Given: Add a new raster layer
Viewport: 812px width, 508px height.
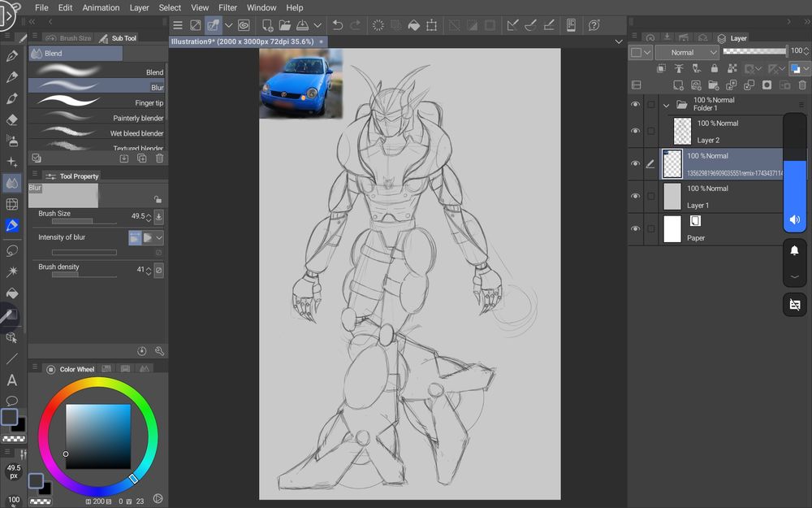Looking at the screenshot, I should pyautogui.click(x=678, y=85).
